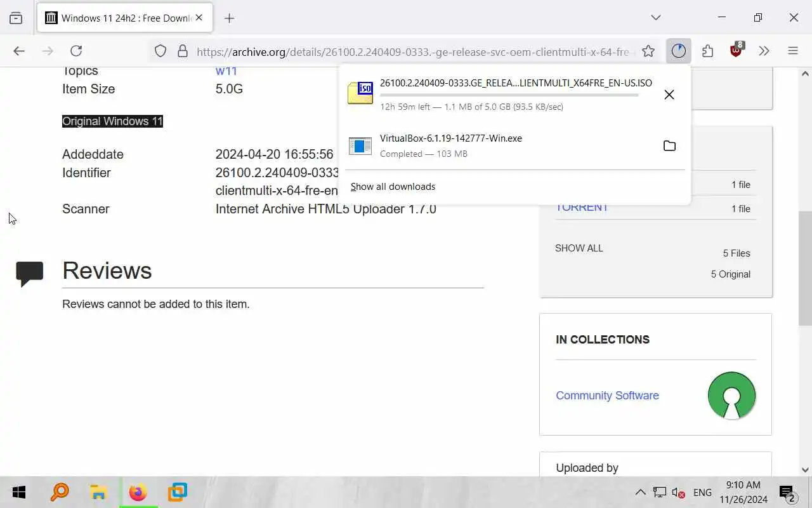Open the taskbar clock and date
The image size is (812, 508).
click(743, 492)
